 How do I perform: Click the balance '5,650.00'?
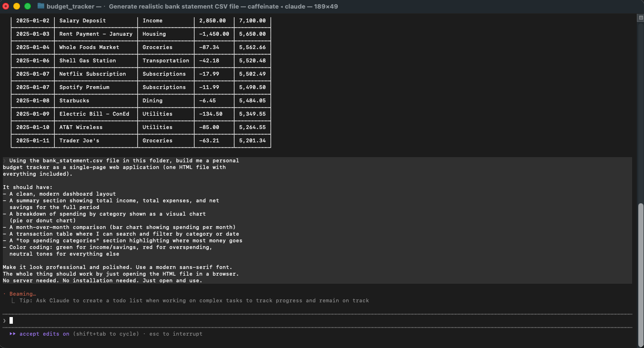click(253, 34)
